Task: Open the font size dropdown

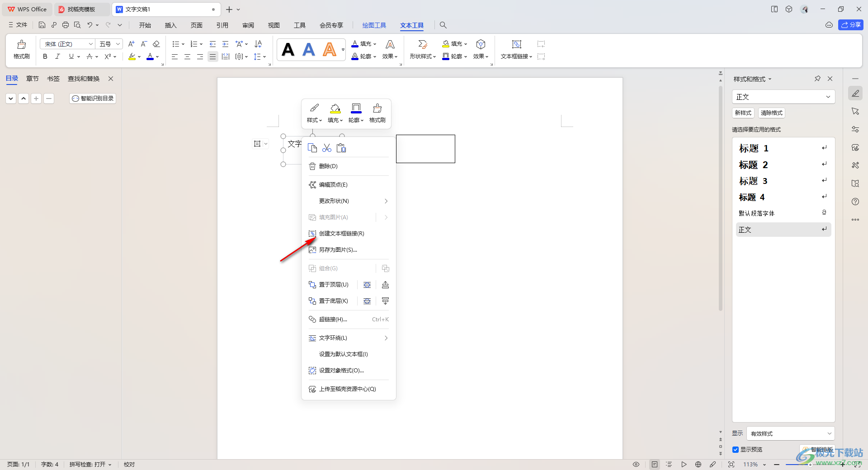Action: point(118,44)
